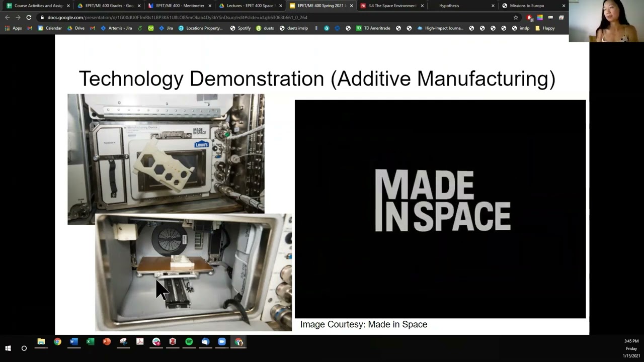The image size is (644, 362).
Task: Open the duets bookmark
Action: point(265,28)
